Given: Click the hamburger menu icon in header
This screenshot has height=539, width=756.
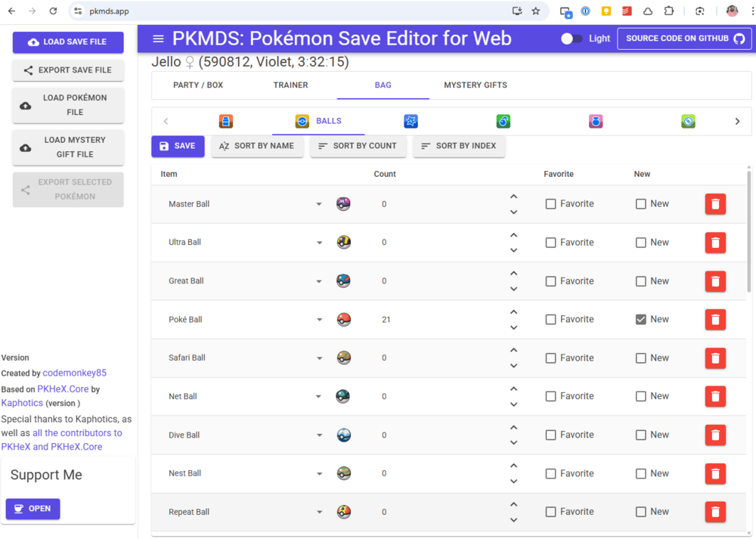Looking at the screenshot, I should point(158,39).
